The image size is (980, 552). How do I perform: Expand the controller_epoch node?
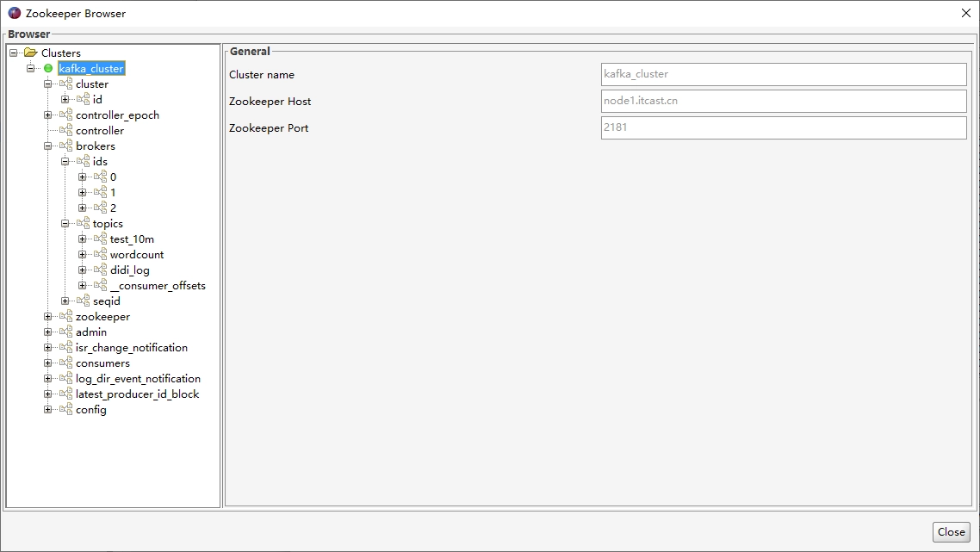(x=47, y=115)
